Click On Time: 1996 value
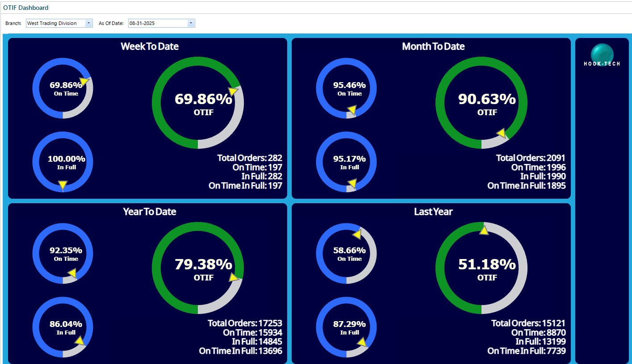 539,167
